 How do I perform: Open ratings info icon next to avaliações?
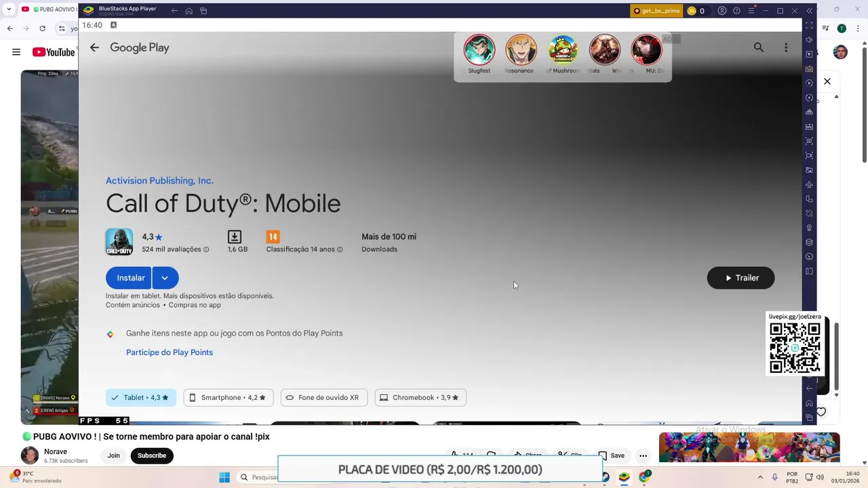coord(206,249)
